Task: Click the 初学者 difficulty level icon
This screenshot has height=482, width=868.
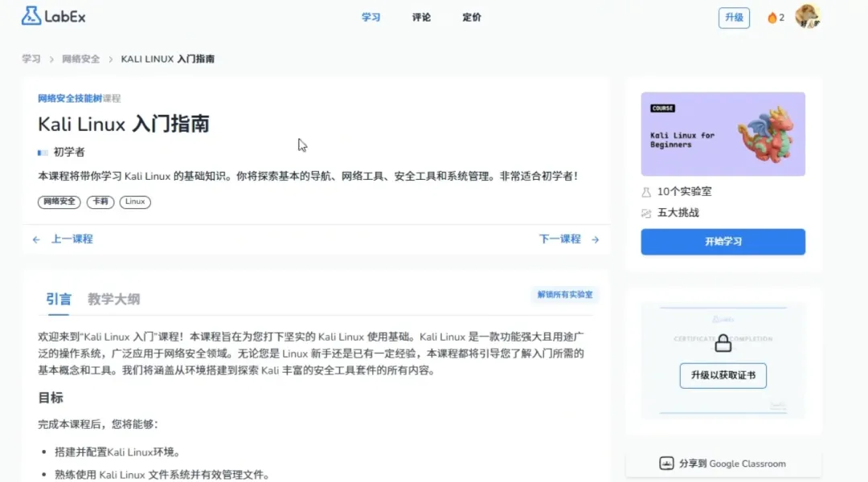Action: point(43,152)
